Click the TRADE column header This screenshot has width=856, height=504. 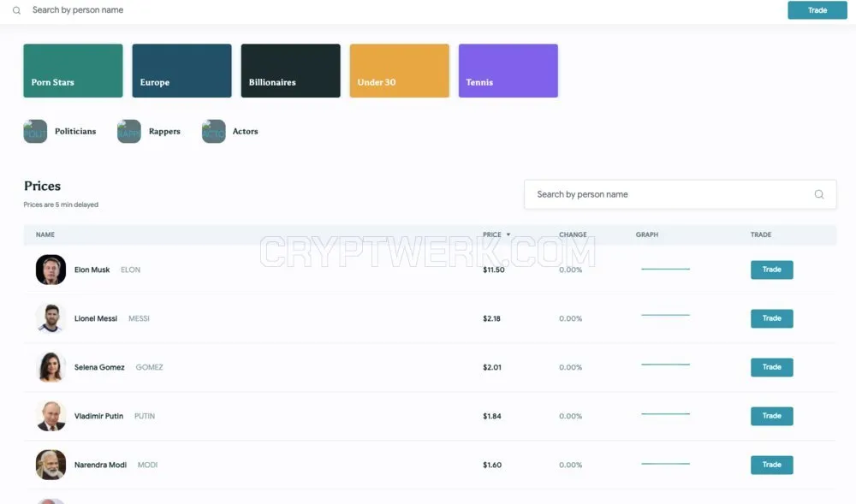760,234
